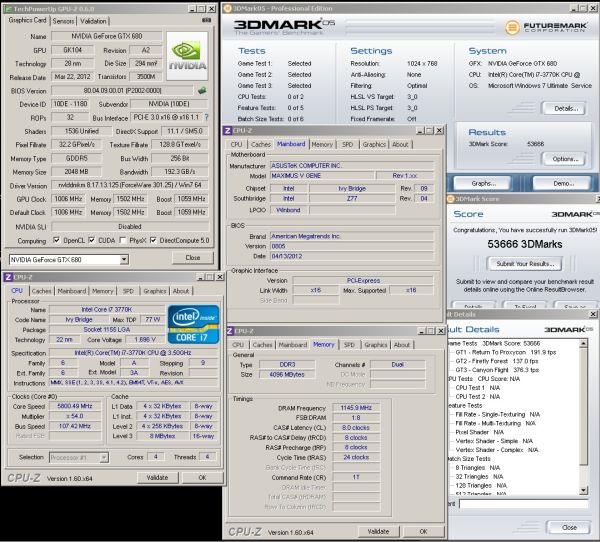Click the Details... button under System

566,109
